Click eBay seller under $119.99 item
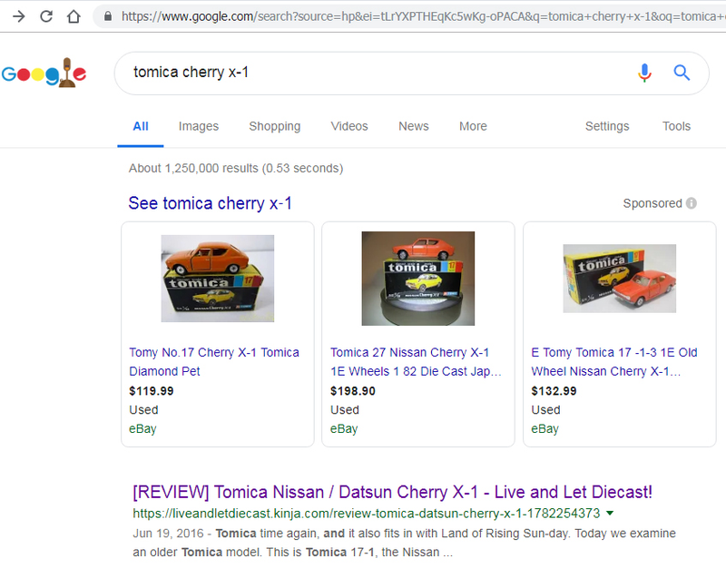The image size is (726, 588). [x=142, y=428]
